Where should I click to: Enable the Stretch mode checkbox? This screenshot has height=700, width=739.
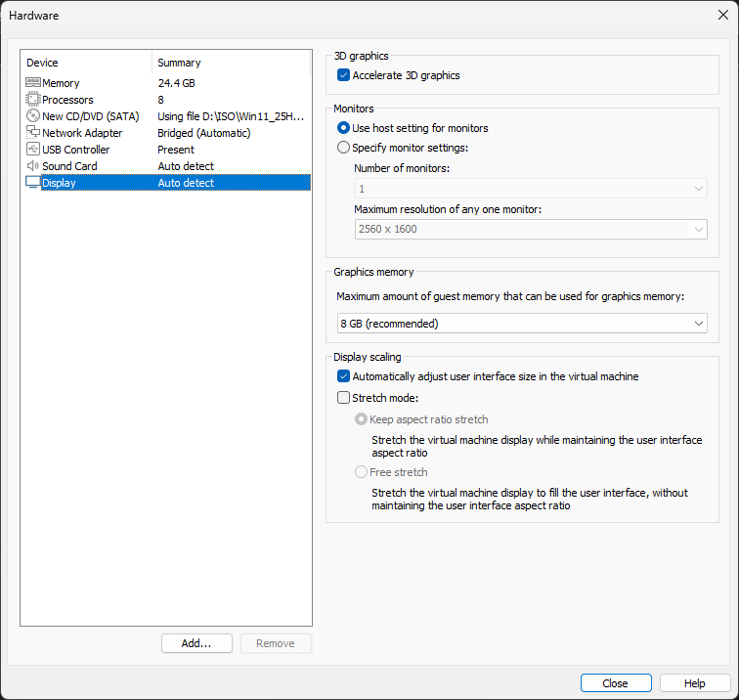click(x=343, y=398)
